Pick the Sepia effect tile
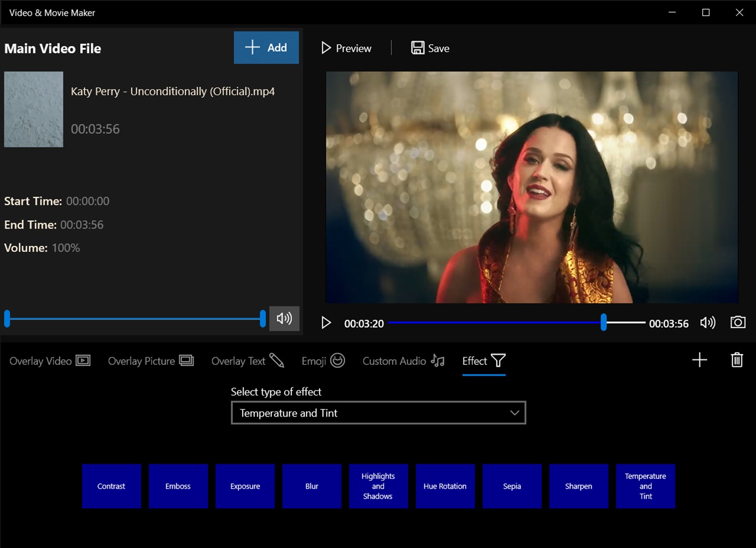 [x=512, y=486]
